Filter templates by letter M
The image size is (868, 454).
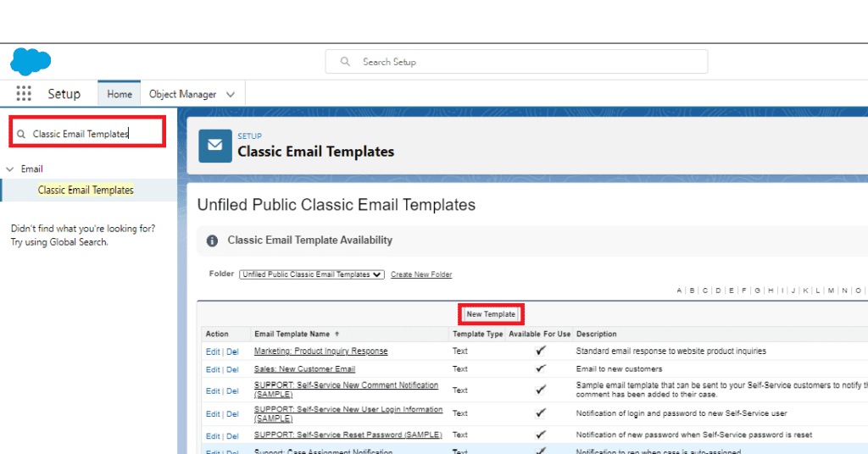(x=831, y=291)
